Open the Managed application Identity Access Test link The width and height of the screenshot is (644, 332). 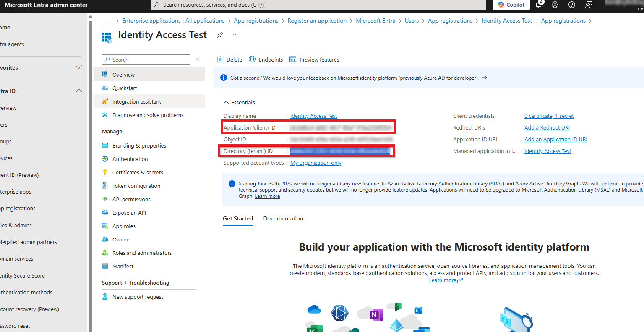pyautogui.click(x=548, y=151)
